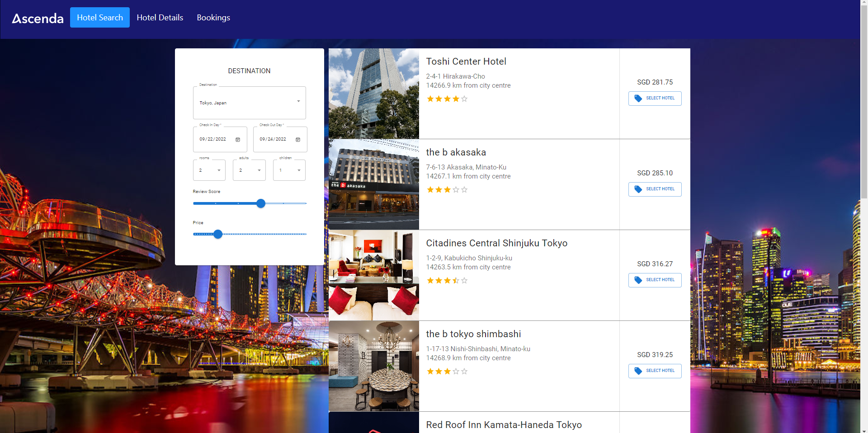Image resolution: width=868 pixels, height=433 pixels.
Task: Click the DESTINATION heading
Action: 249,71
